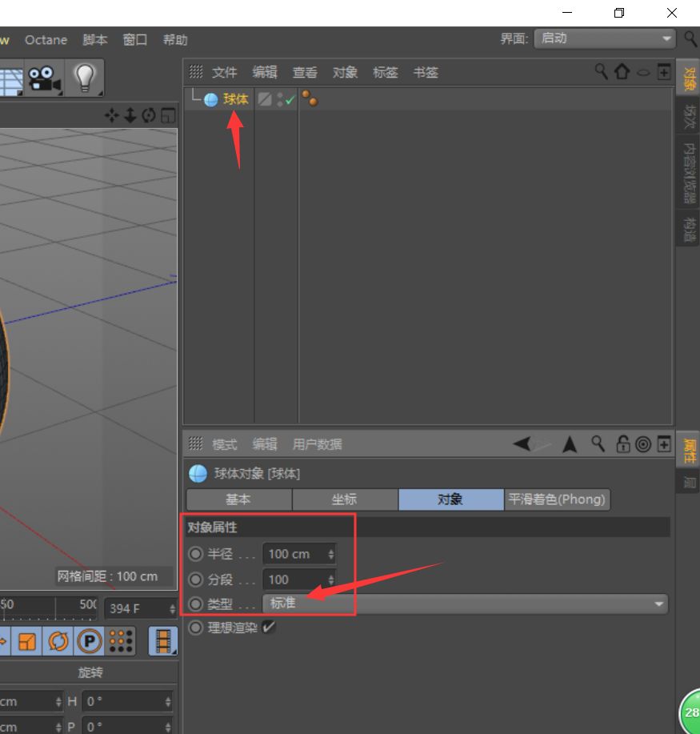Click the 394 F frame stepper arrows
Screen dimensions: 700x734
172,608
